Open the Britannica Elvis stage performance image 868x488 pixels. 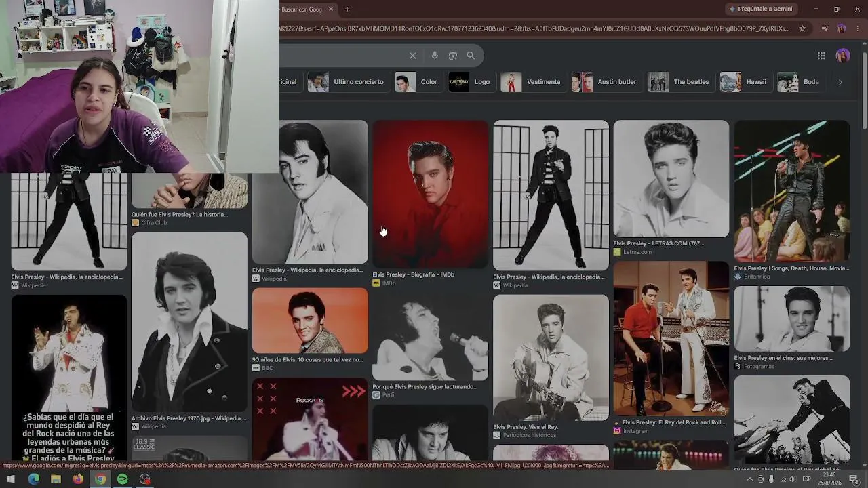(x=791, y=190)
